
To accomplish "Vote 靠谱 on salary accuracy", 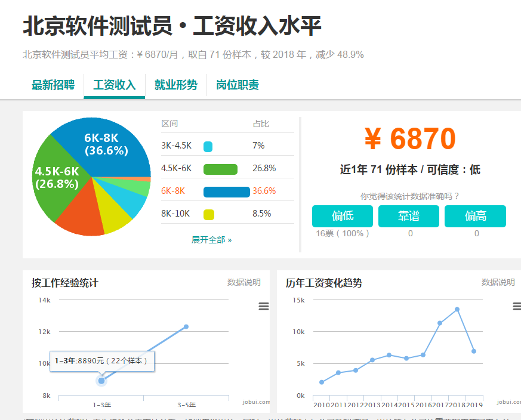I will tap(409, 216).
